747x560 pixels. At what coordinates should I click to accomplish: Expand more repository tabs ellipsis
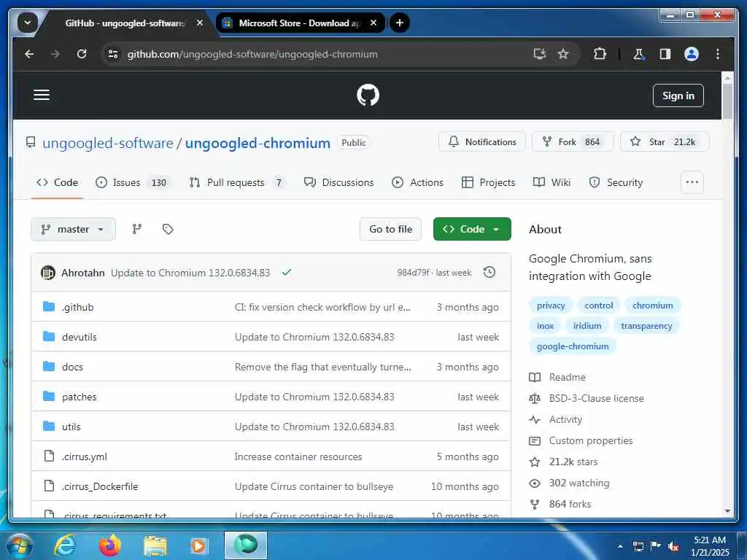coord(692,182)
